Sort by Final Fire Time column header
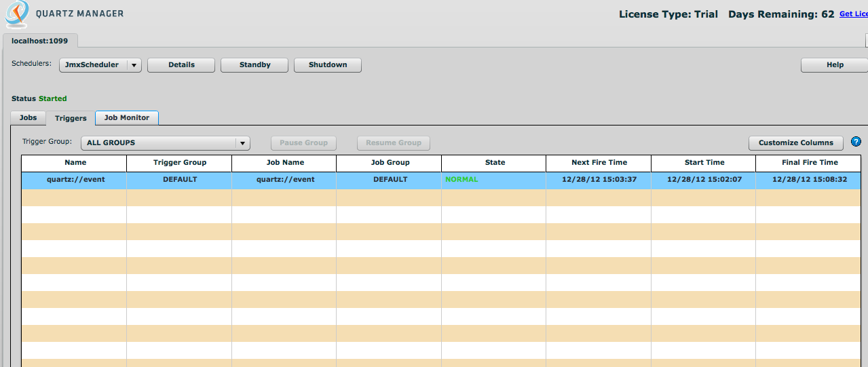 (810, 163)
